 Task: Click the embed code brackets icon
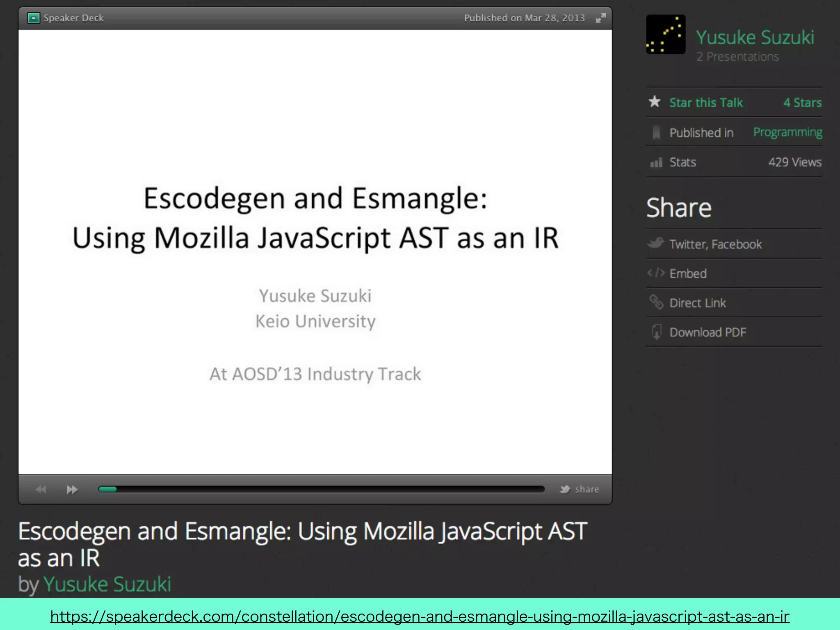656,273
